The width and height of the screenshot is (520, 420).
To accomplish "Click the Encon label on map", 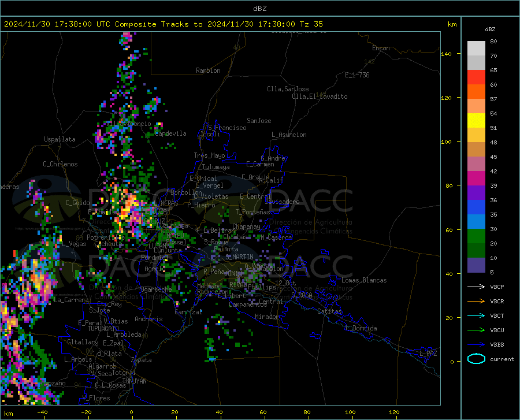I will click(x=381, y=48).
